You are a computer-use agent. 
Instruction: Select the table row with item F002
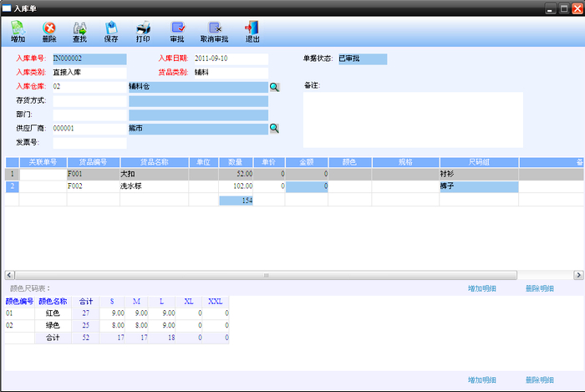(92, 187)
